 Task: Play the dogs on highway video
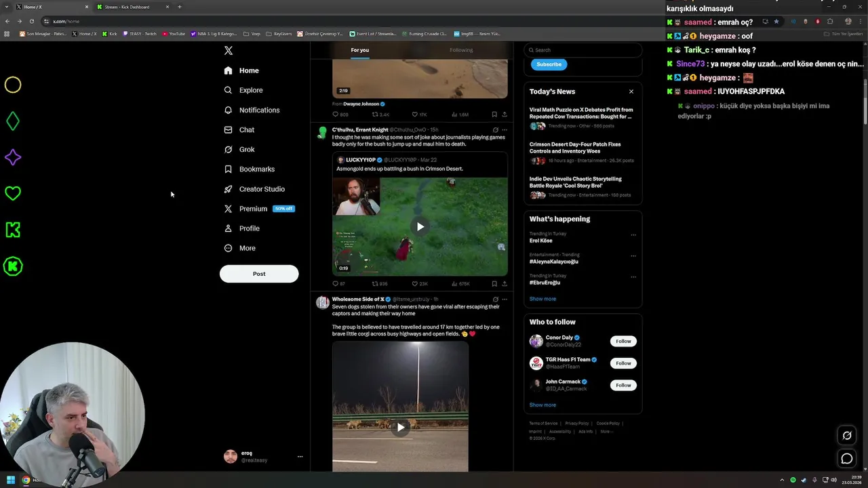pyautogui.click(x=400, y=427)
